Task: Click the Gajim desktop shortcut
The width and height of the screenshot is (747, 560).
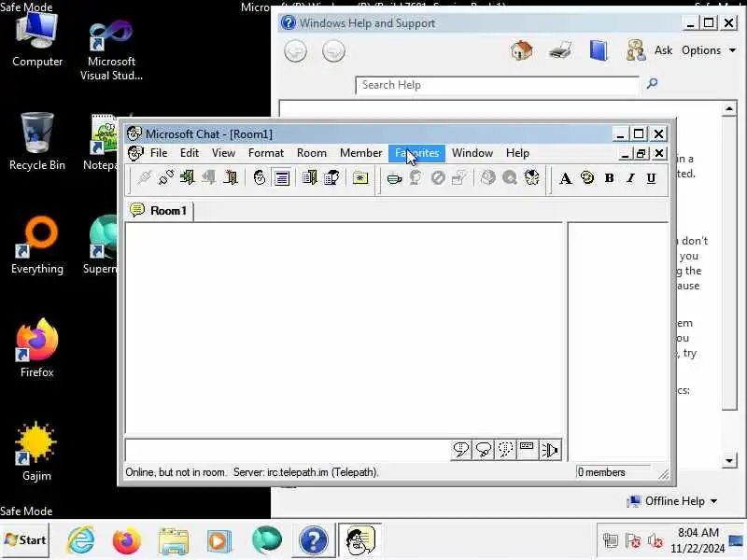Action: (36, 452)
